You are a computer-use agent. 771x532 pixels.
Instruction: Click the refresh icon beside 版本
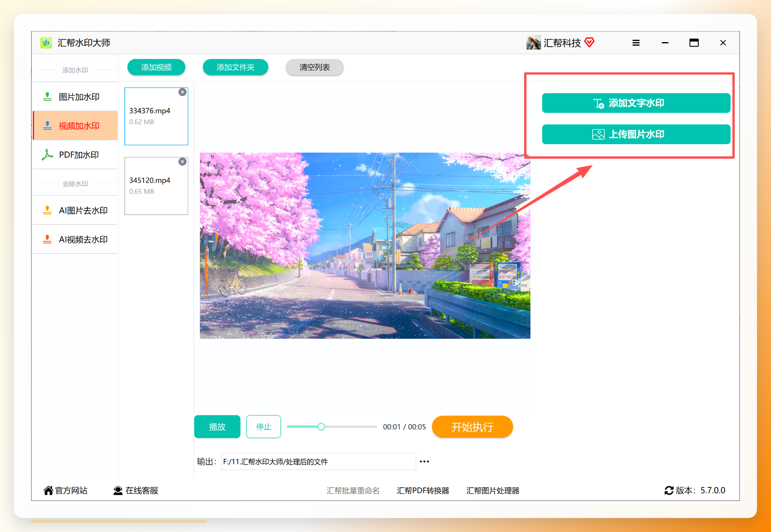click(x=669, y=490)
